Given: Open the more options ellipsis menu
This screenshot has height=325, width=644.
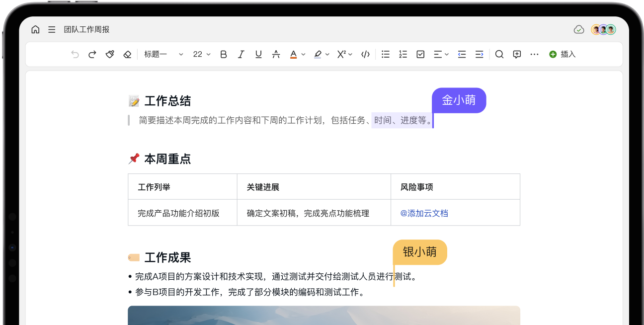Looking at the screenshot, I should [x=534, y=55].
